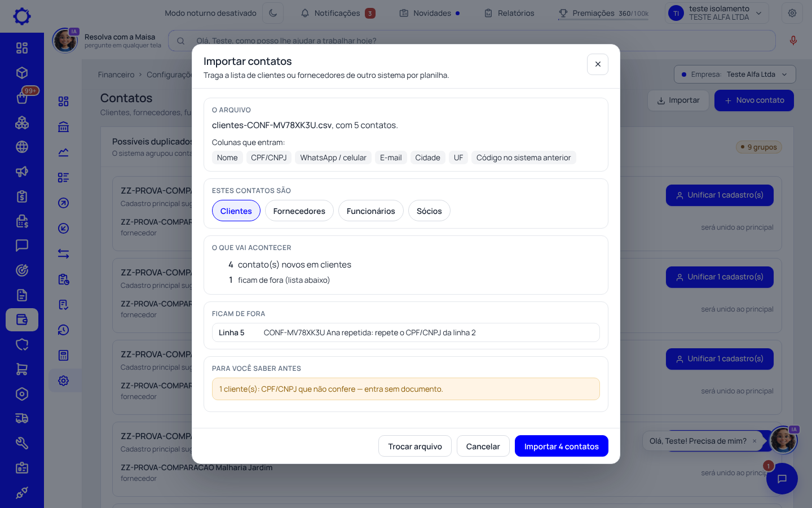This screenshot has width=812, height=508.
Task: Open the floating chat bubble button
Action: (782, 479)
